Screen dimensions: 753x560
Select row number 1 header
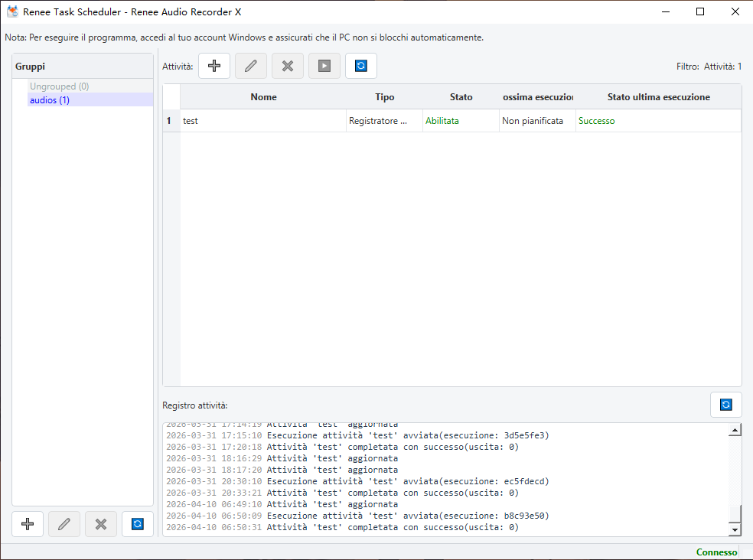point(171,121)
